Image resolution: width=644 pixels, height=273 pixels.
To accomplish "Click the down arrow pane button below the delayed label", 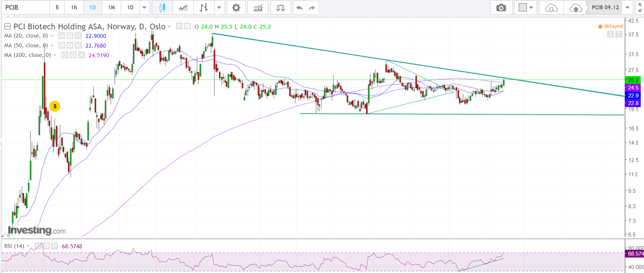I will 611,34.
